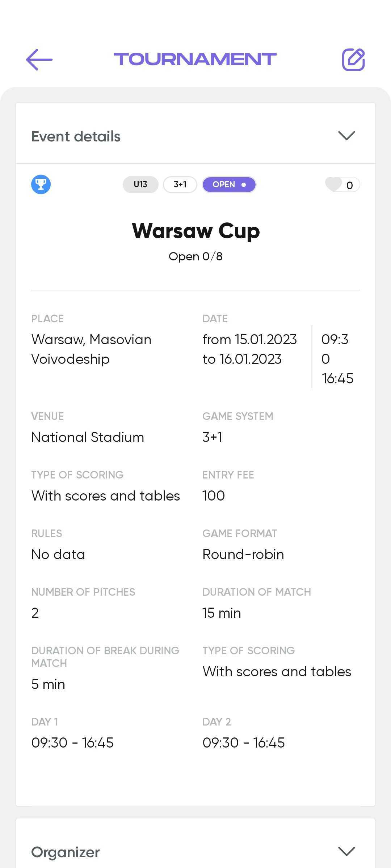Tap the National Stadium venue
The width and height of the screenshot is (391, 868).
[x=88, y=437]
